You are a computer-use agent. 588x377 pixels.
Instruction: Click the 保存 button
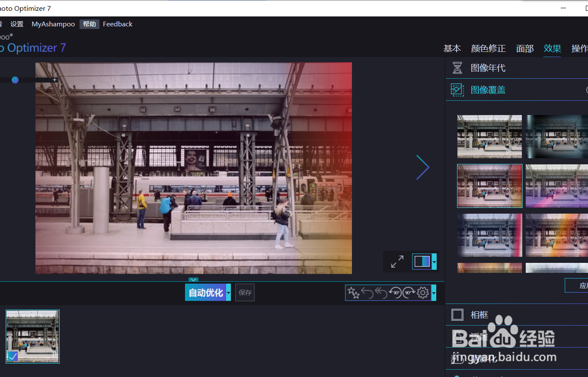pos(245,293)
